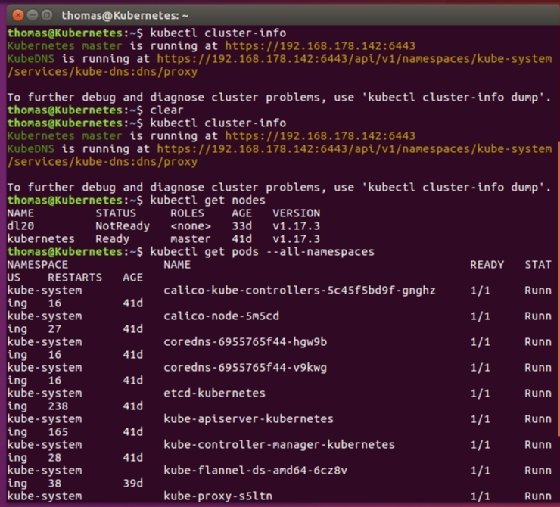Click the restart count '28'
The width and height of the screenshot is (560, 507).
tap(55, 457)
